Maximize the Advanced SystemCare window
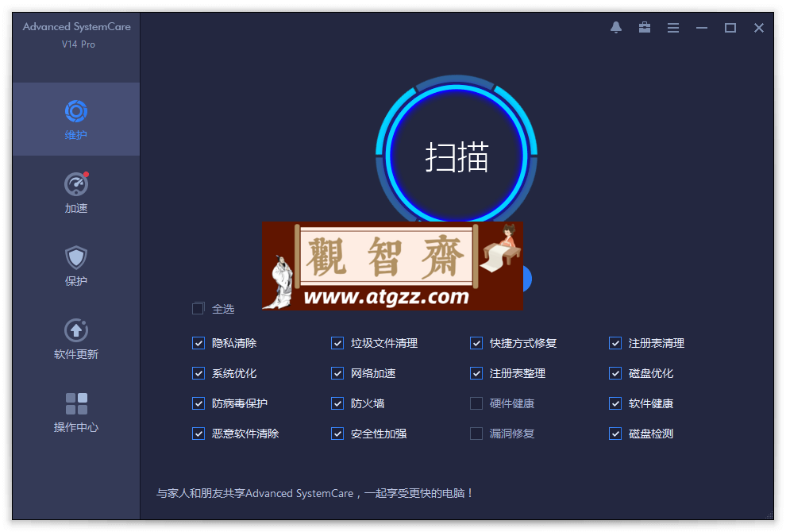Viewport: 786px width, 532px height. point(730,28)
